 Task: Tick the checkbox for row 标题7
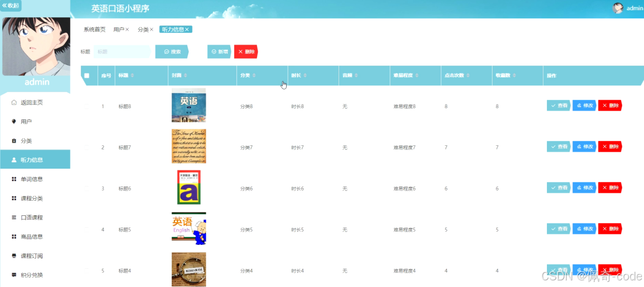(87, 147)
